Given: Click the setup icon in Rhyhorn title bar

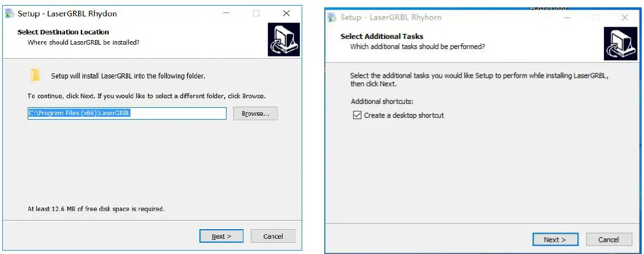Looking at the screenshot, I should pyautogui.click(x=332, y=17).
